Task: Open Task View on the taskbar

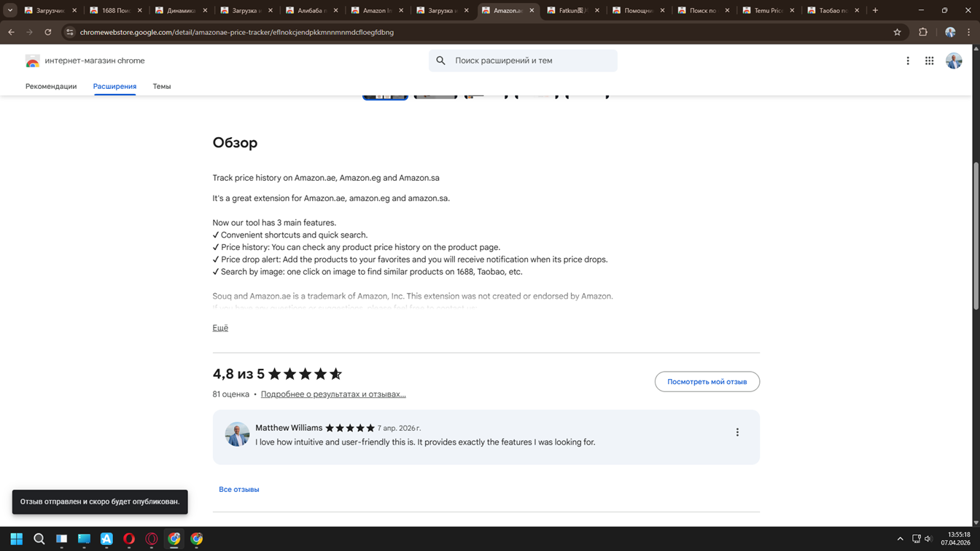Action: [x=62, y=539]
